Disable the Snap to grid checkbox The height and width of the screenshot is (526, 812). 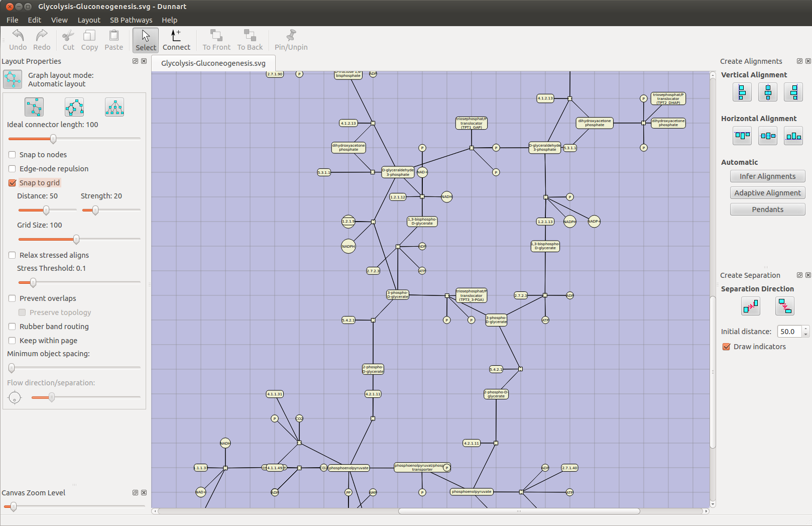click(x=13, y=183)
